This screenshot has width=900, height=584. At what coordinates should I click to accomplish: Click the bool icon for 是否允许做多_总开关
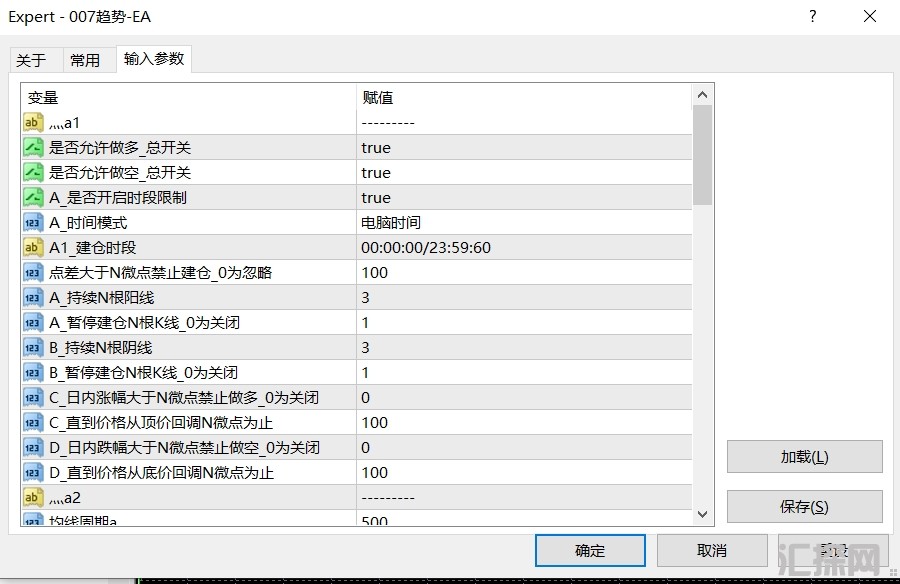point(33,148)
